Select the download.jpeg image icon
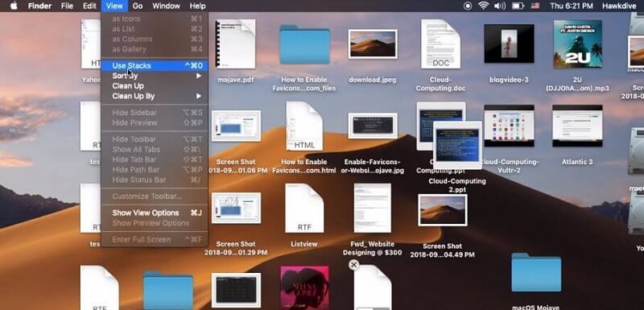The image size is (644, 310). pyautogui.click(x=373, y=43)
